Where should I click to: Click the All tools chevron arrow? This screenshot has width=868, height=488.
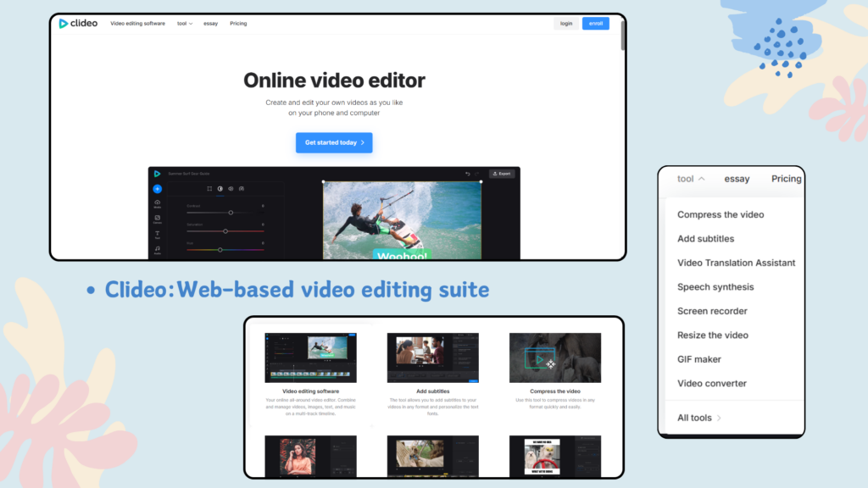[x=719, y=418]
